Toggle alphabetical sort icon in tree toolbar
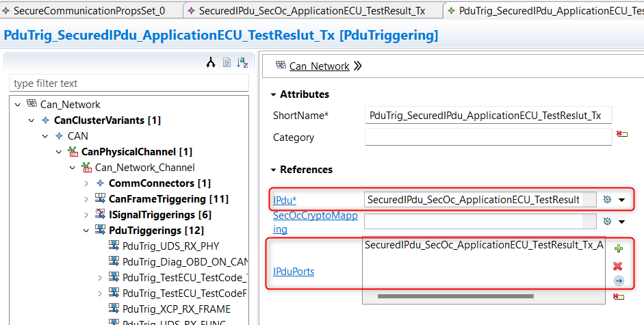644x325 pixels. (x=242, y=62)
